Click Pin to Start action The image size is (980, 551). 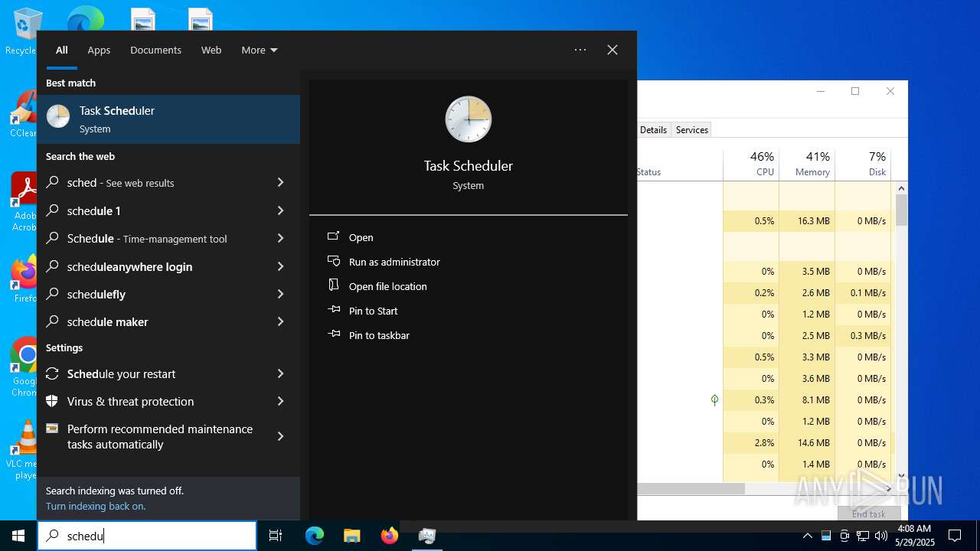point(374,311)
